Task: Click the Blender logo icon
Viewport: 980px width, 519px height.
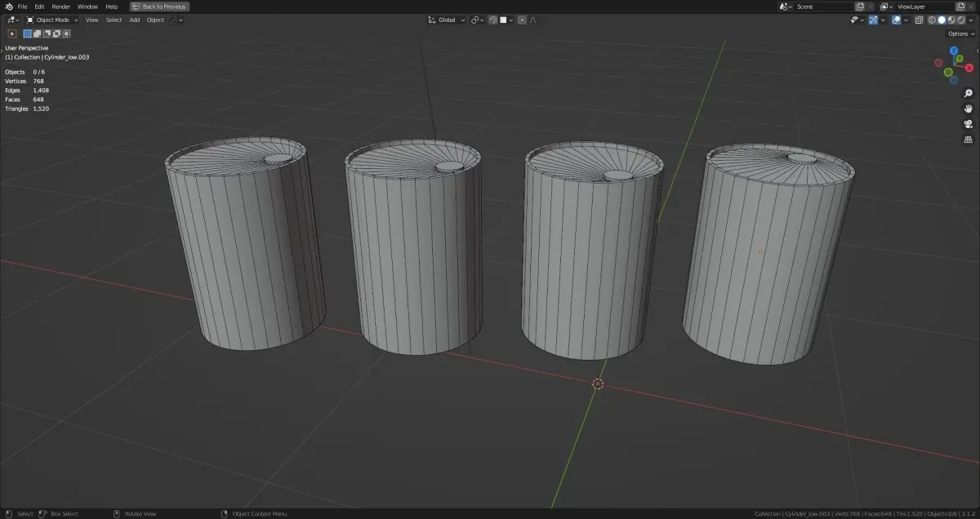Action: click(8, 7)
